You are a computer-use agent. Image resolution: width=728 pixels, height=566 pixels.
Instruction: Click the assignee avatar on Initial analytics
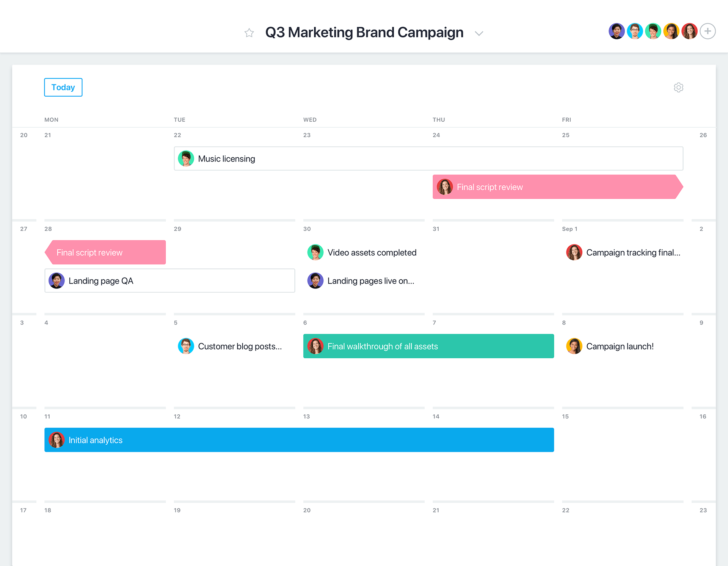pyautogui.click(x=57, y=440)
